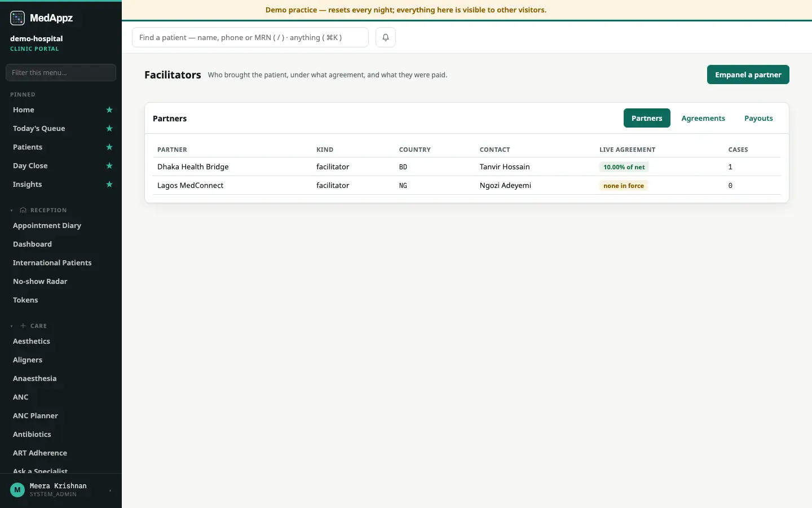This screenshot has width=812, height=508.
Task: Switch to the Agreements tab
Action: pyautogui.click(x=703, y=118)
